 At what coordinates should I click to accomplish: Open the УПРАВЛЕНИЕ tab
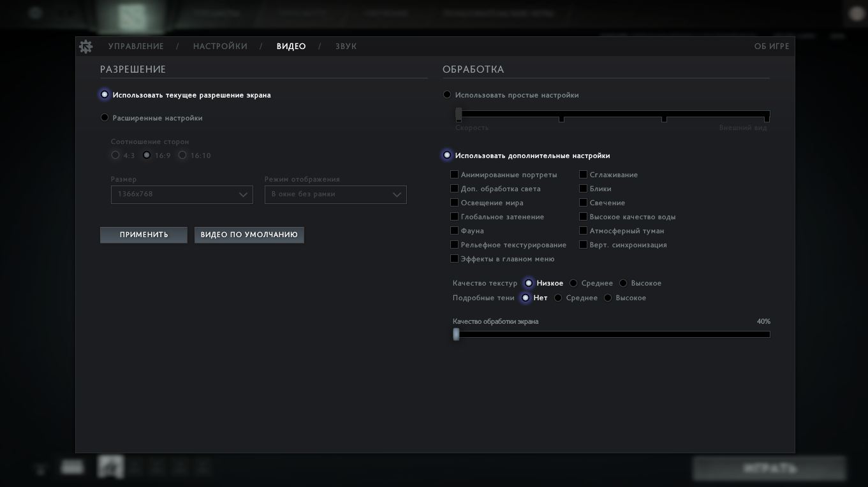point(136,47)
